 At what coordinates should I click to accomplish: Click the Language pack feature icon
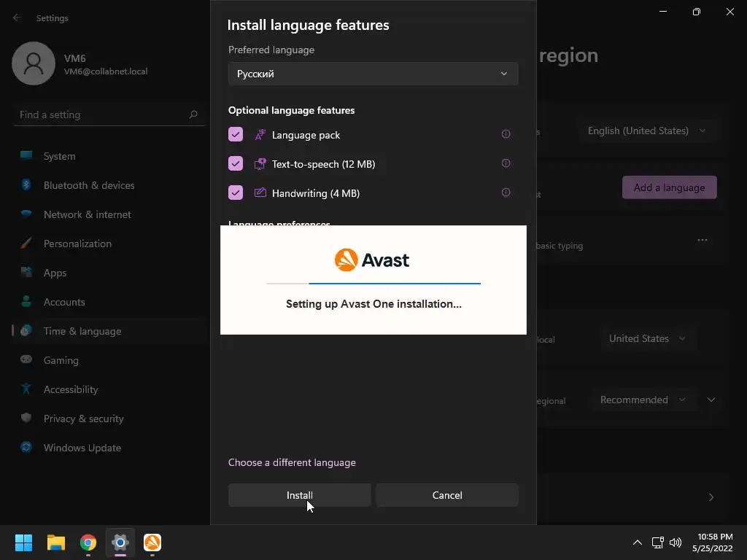260,135
